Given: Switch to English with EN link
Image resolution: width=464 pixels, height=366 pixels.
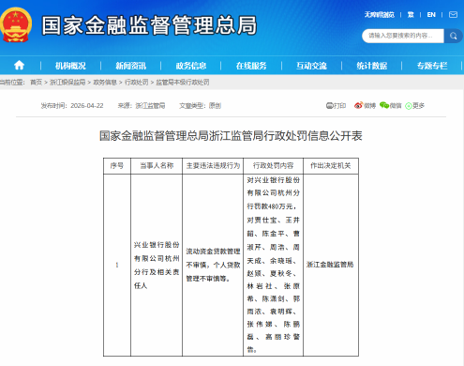Looking at the screenshot, I should [x=431, y=15].
